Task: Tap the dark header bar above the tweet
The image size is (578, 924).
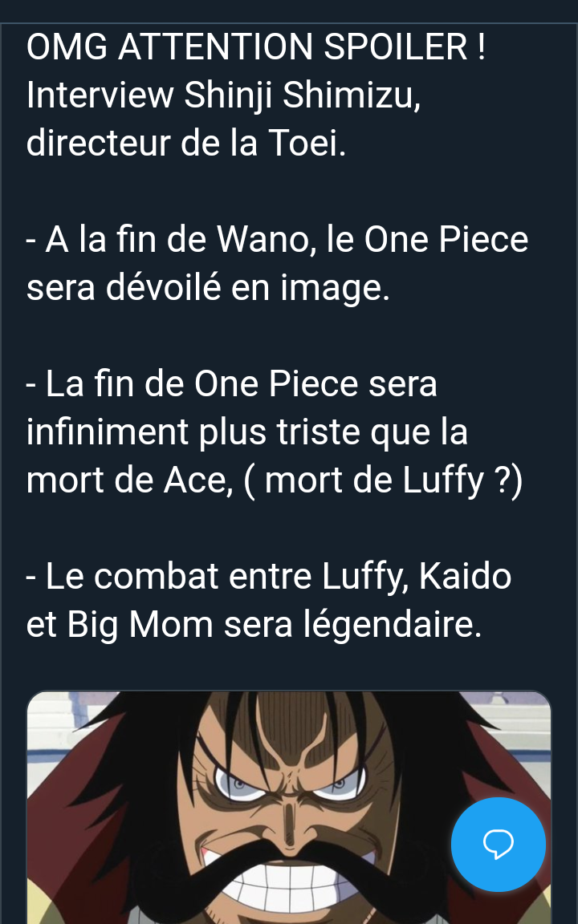Action: [289, 11]
